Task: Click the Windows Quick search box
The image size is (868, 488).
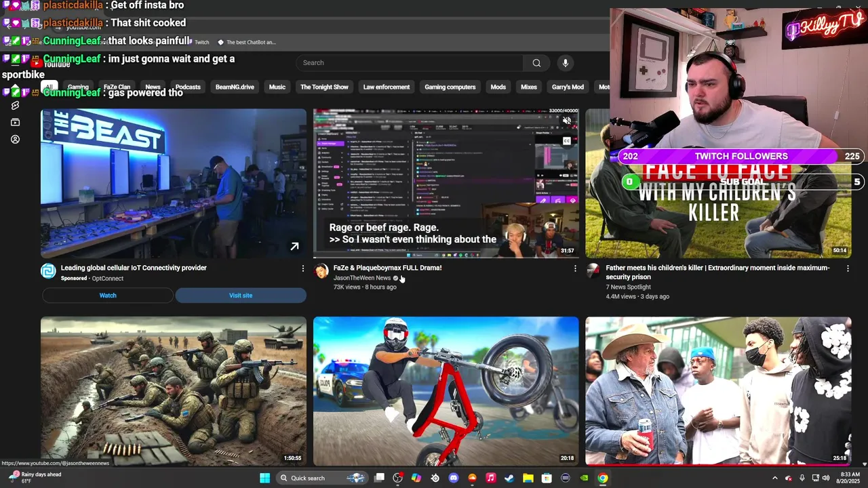Action: pyautogui.click(x=322, y=478)
